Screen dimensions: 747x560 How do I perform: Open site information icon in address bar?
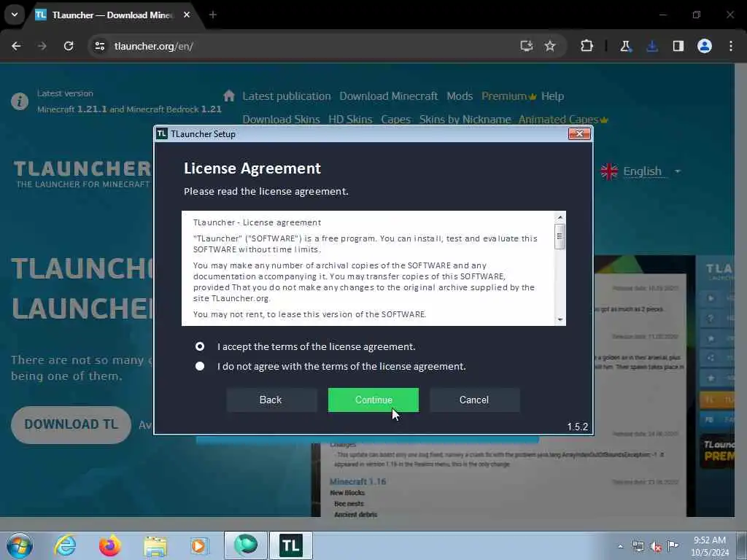(99, 46)
